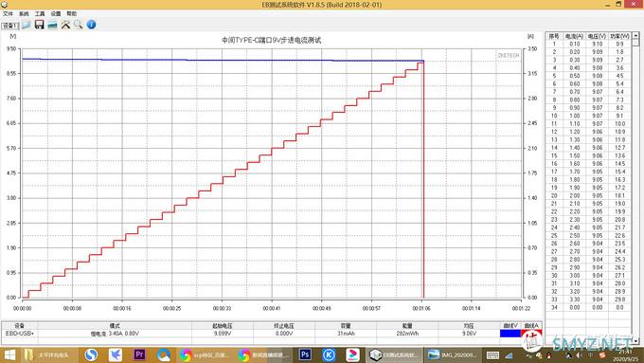Click the Windows Start button
Viewport: 644px width, 363px height.
(9, 354)
